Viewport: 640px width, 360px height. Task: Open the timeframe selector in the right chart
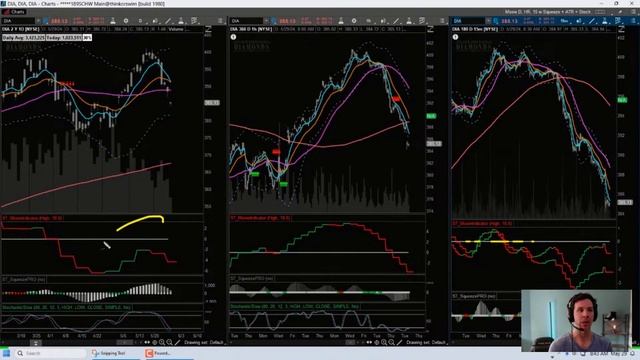[564, 21]
